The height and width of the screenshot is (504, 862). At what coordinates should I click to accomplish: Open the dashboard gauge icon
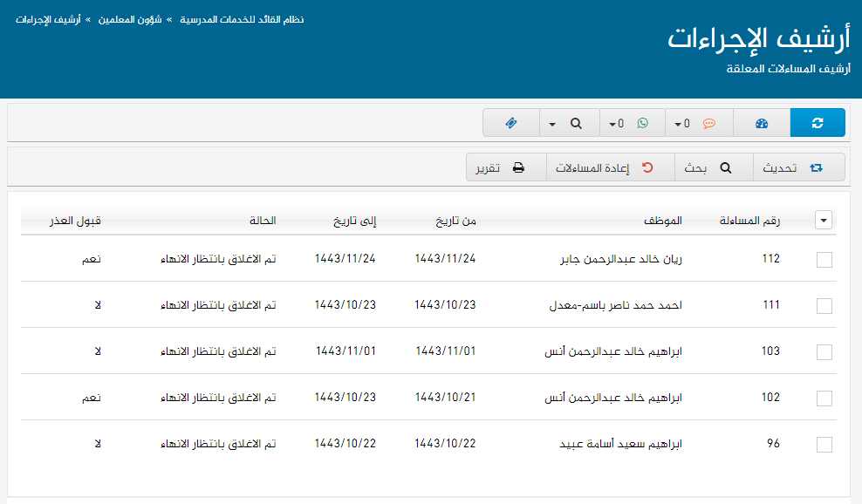(761, 124)
